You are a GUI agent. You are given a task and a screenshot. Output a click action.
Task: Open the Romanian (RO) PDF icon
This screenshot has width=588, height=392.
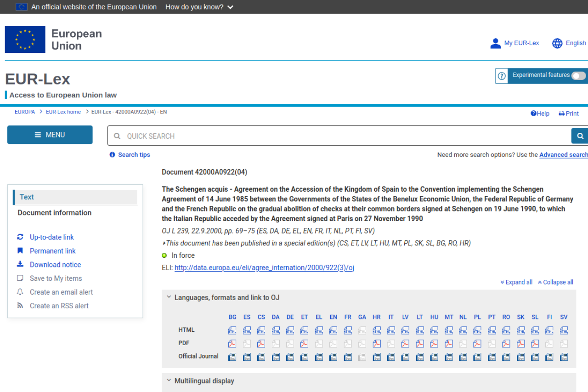click(x=506, y=343)
